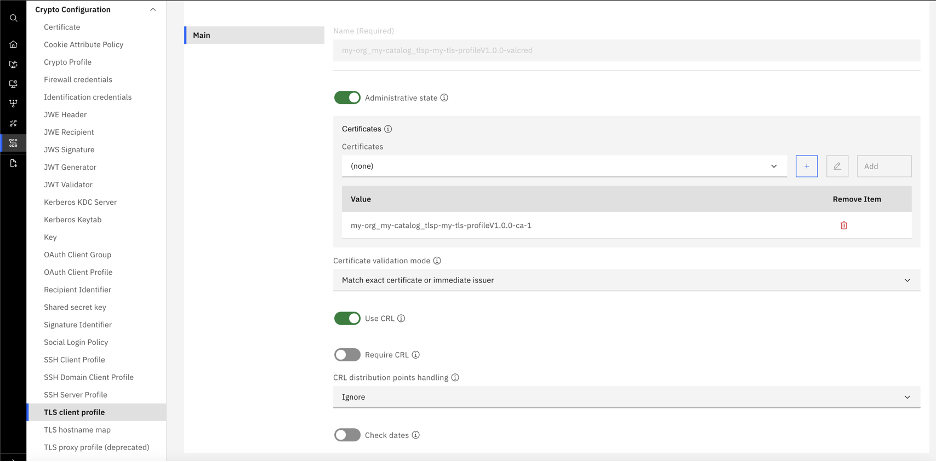936x462 pixels.
Task: Disable the Administrative state toggle
Action: click(x=347, y=97)
